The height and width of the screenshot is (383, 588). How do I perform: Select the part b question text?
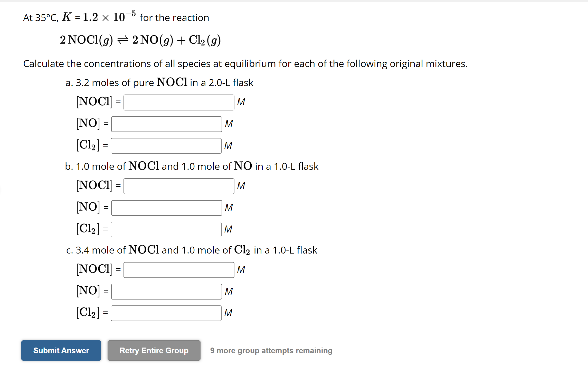click(x=191, y=166)
